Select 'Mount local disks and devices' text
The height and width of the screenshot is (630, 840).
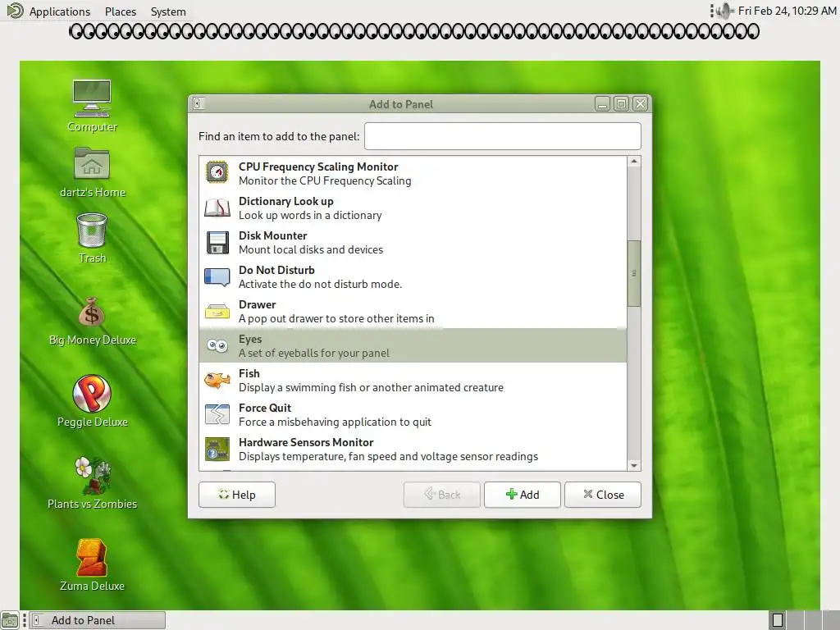click(x=311, y=249)
